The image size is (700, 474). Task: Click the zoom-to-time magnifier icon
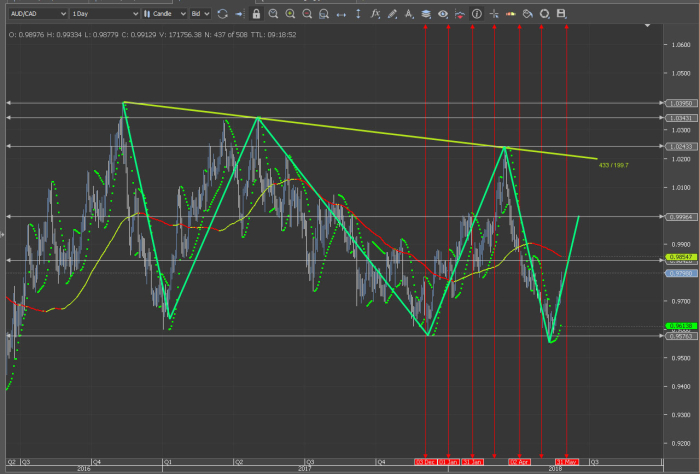[273, 14]
